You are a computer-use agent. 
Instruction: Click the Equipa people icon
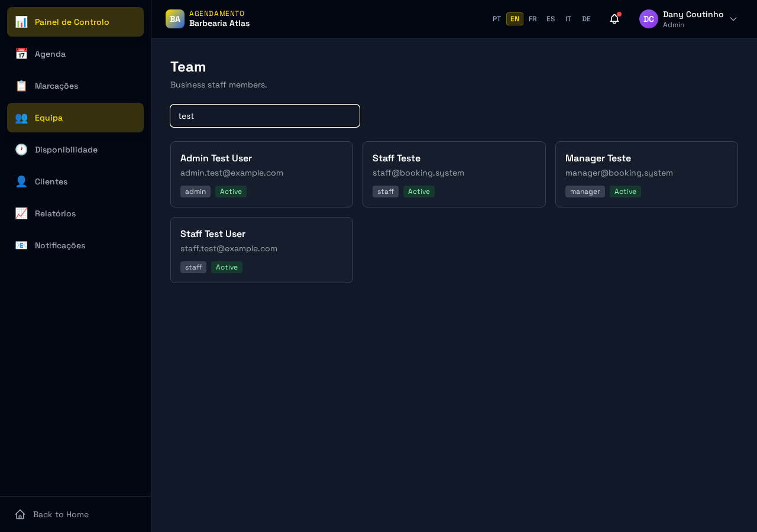pos(21,118)
